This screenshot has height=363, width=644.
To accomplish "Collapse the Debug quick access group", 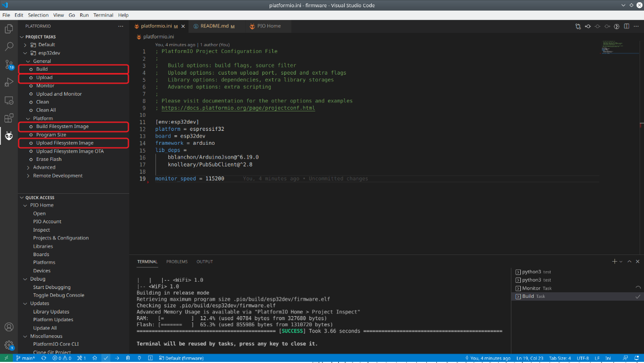I will pos(25,279).
